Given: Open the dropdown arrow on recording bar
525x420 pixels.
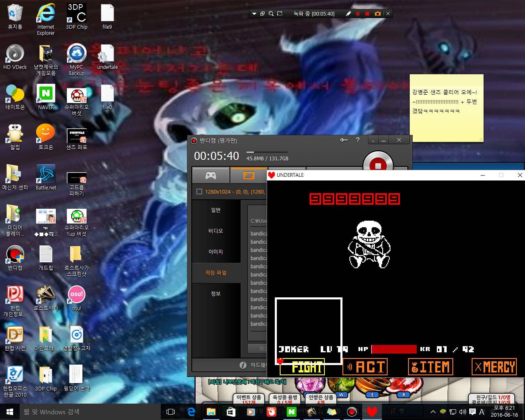Looking at the screenshot, I should coord(254,14).
